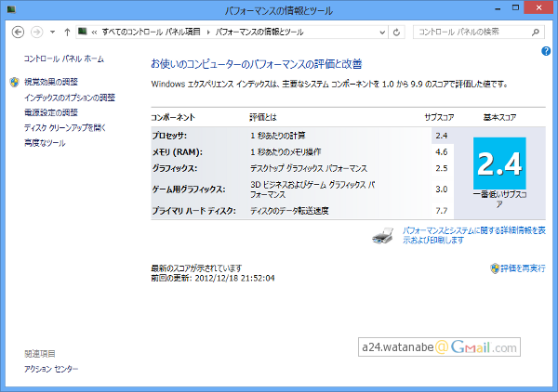Image resolution: width=558 pixels, height=392 pixels.
Task: Click the 4.6 memory subscore
Action: point(441,152)
